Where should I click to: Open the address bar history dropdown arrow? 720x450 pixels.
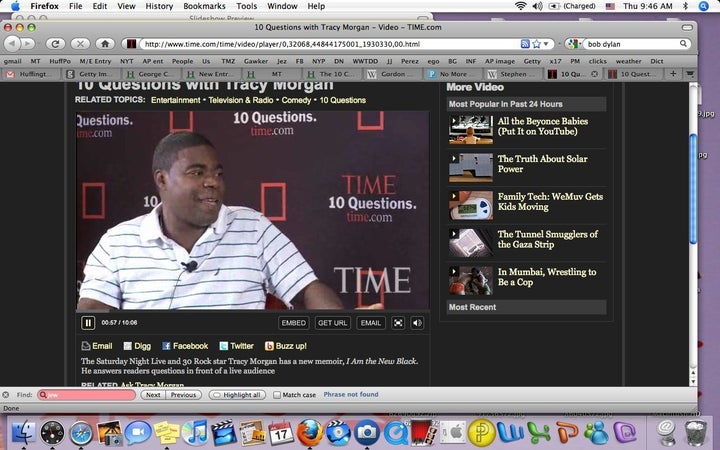[x=546, y=44]
